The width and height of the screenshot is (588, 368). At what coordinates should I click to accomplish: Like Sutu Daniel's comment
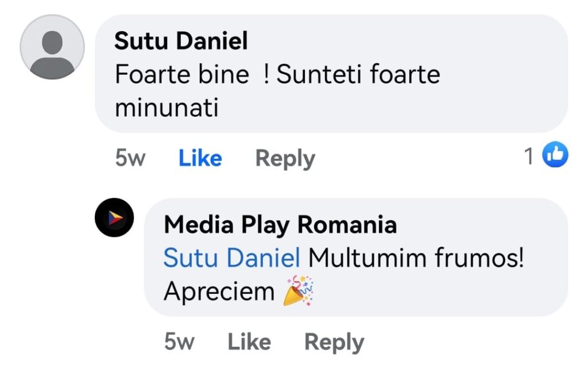click(x=200, y=158)
